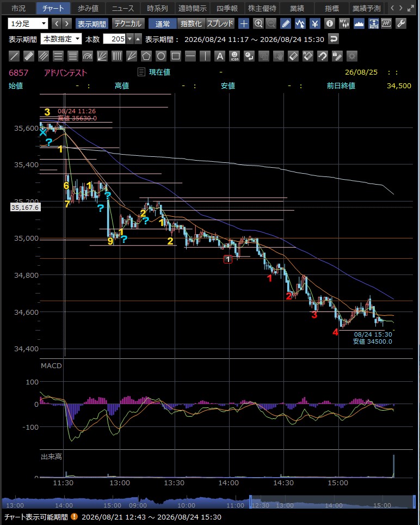Image resolution: width=420 pixels, height=525 pixels.
Task: Select the parallel channel lines tool
Action: (44, 56)
